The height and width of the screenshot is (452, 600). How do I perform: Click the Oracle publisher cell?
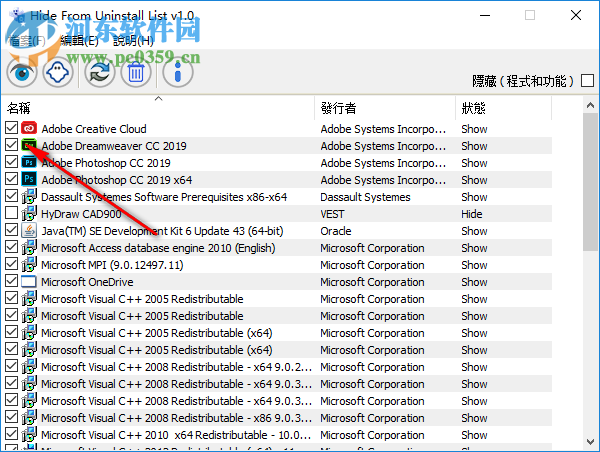coord(336,231)
